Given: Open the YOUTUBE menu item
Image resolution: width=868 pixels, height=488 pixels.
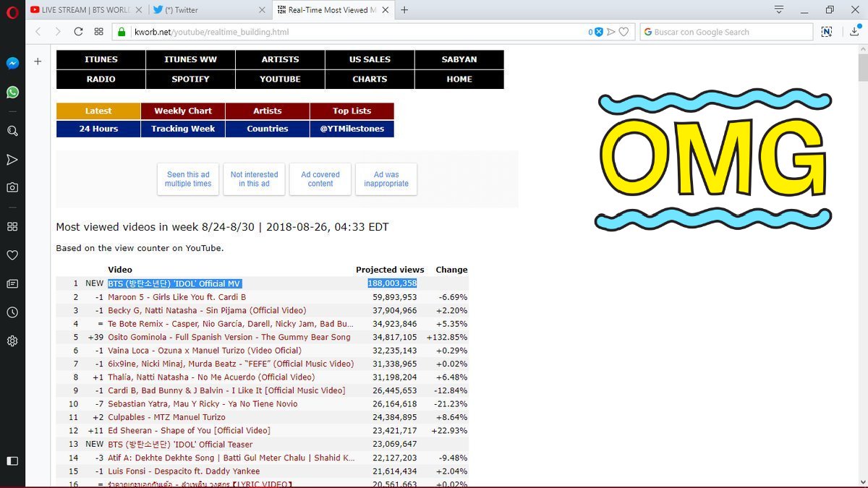Looking at the screenshot, I should coord(280,79).
